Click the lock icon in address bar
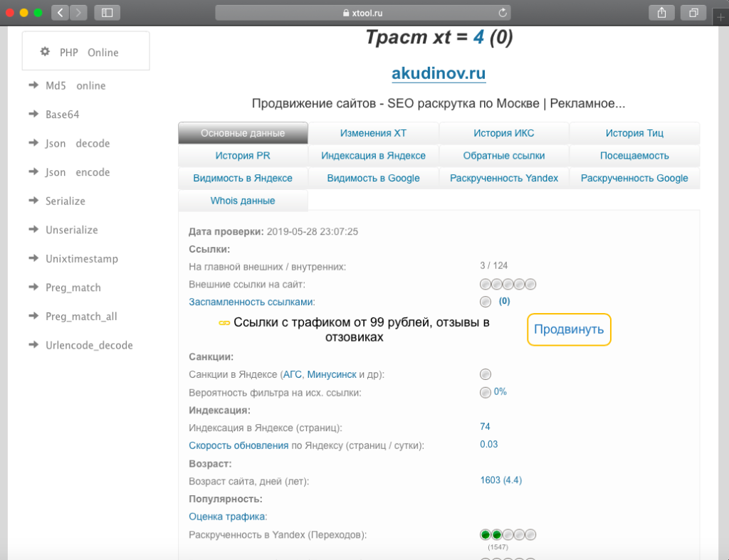 (346, 13)
